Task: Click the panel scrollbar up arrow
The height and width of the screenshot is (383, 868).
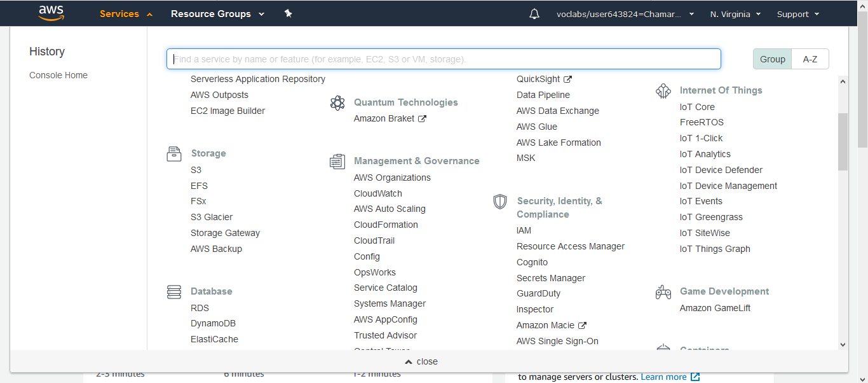Action: tap(843, 81)
